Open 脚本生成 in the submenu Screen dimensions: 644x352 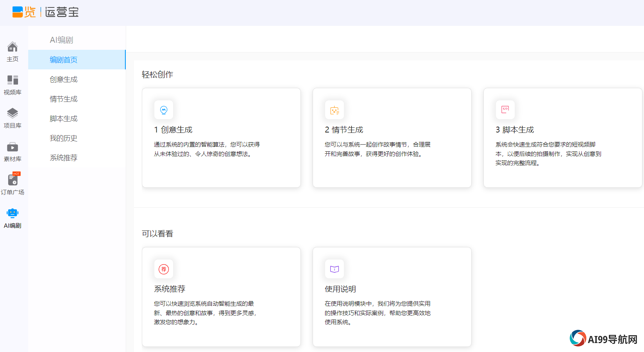(x=77, y=118)
